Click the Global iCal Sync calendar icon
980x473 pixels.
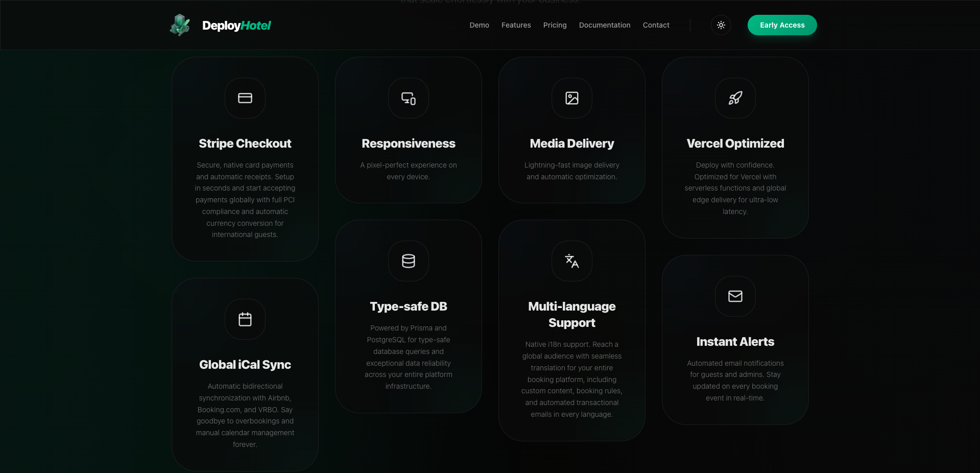coord(245,319)
